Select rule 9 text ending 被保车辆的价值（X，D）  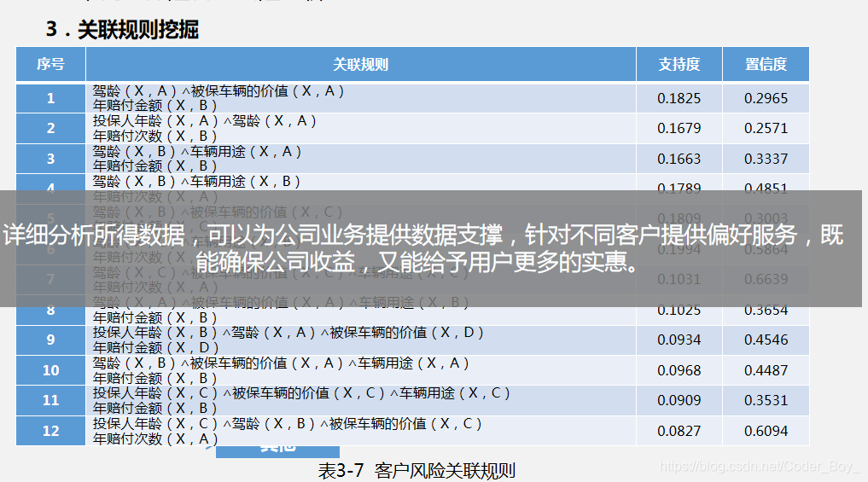pyautogui.click(x=288, y=332)
